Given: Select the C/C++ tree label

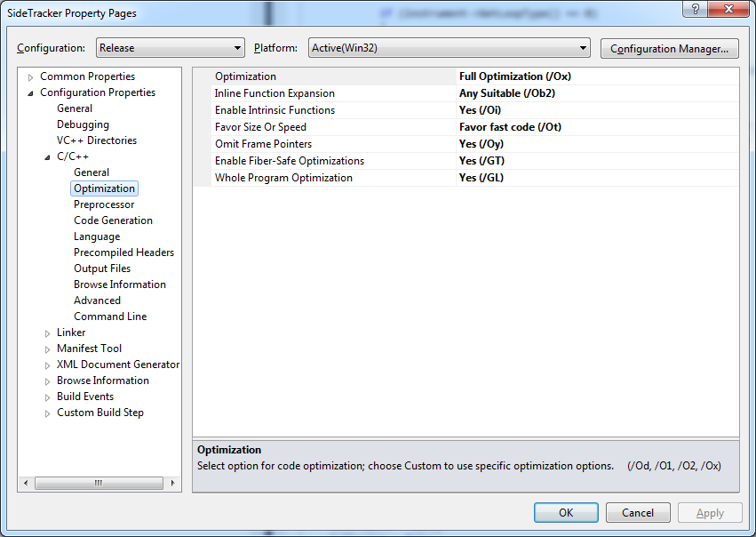Looking at the screenshot, I should (72, 156).
